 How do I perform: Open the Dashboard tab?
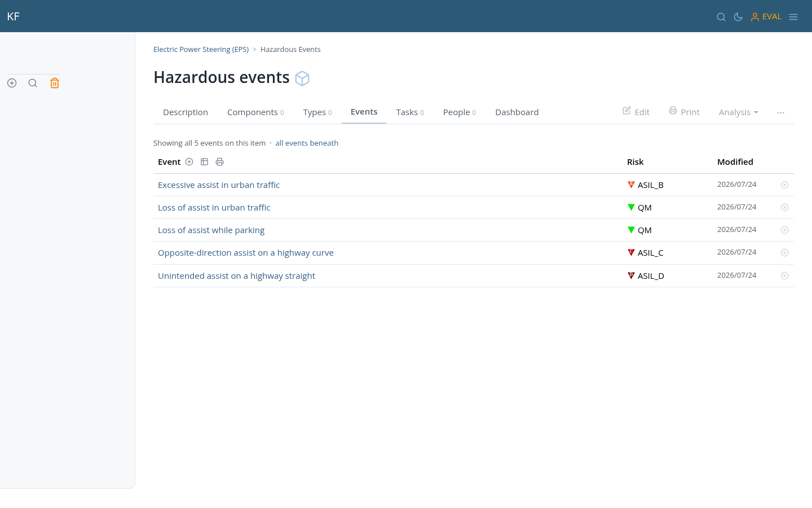coord(517,112)
